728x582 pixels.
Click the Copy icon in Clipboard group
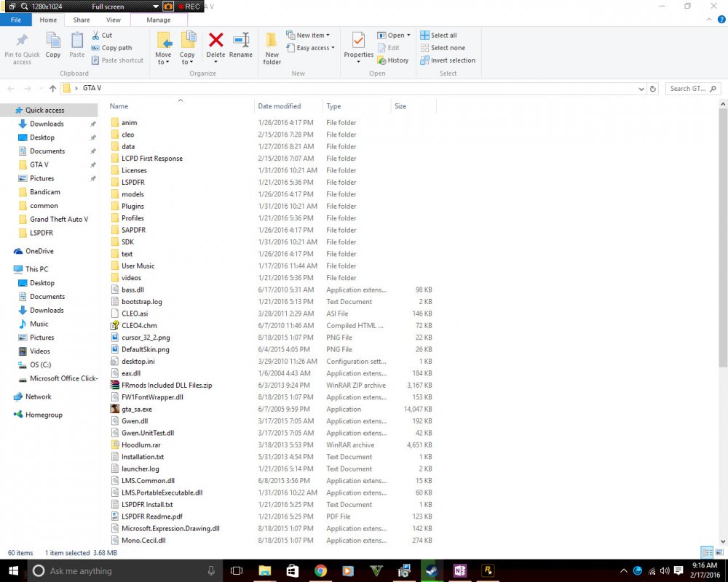53,40
